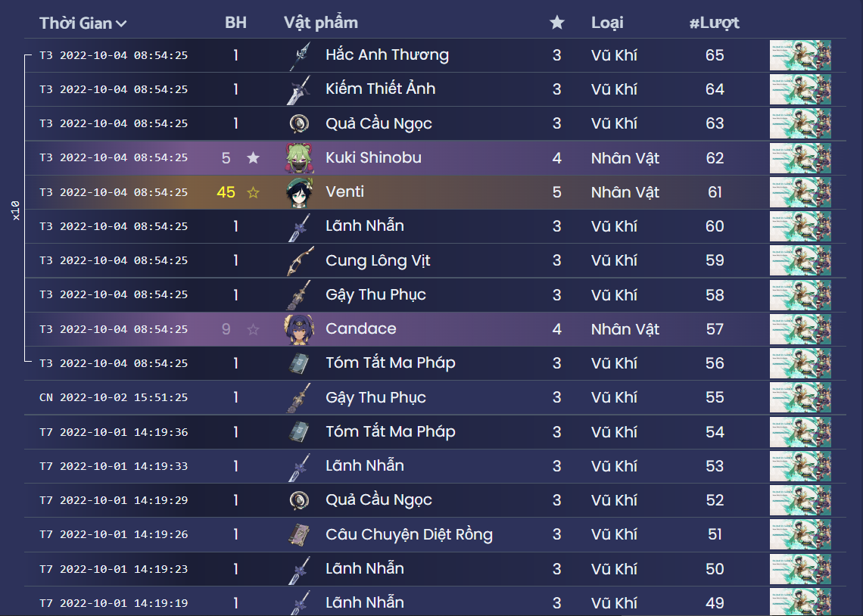
Task: Click the Candace name link
Action: click(360, 328)
